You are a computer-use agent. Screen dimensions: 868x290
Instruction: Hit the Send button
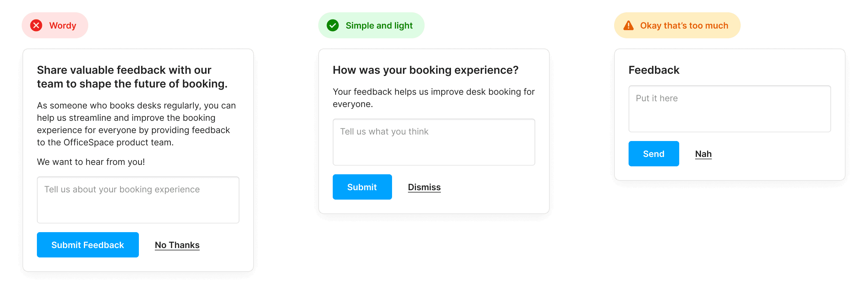click(654, 154)
